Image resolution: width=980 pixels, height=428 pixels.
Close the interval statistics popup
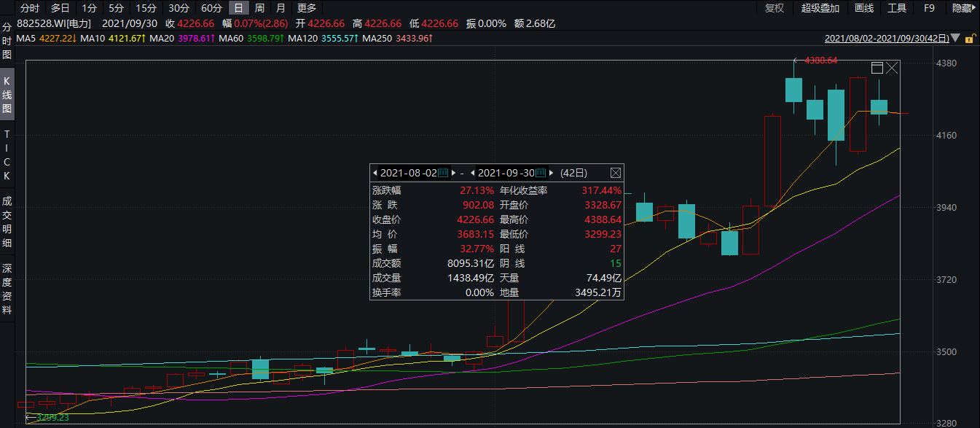(x=615, y=173)
